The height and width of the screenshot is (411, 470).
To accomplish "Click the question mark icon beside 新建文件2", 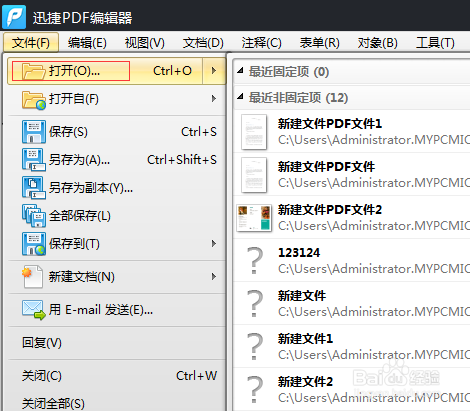I will coord(255,389).
